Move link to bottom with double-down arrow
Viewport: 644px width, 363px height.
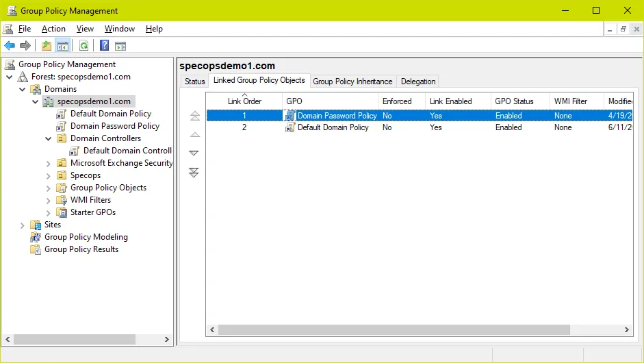(194, 173)
